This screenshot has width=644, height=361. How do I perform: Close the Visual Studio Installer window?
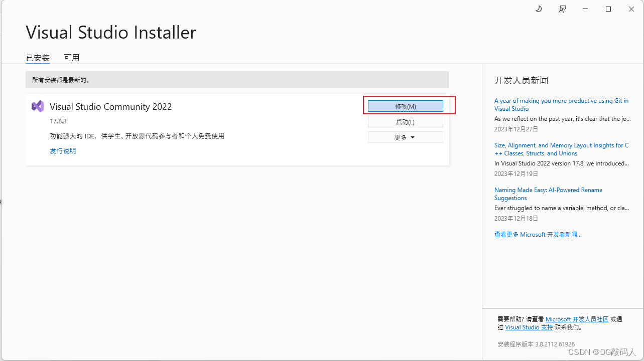tap(631, 9)
